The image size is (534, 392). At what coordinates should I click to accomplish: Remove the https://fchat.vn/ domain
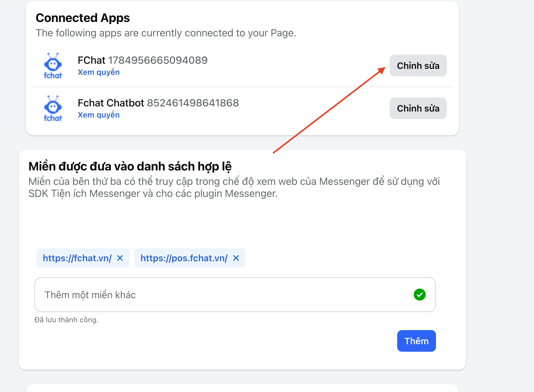[x=120, y=258]
